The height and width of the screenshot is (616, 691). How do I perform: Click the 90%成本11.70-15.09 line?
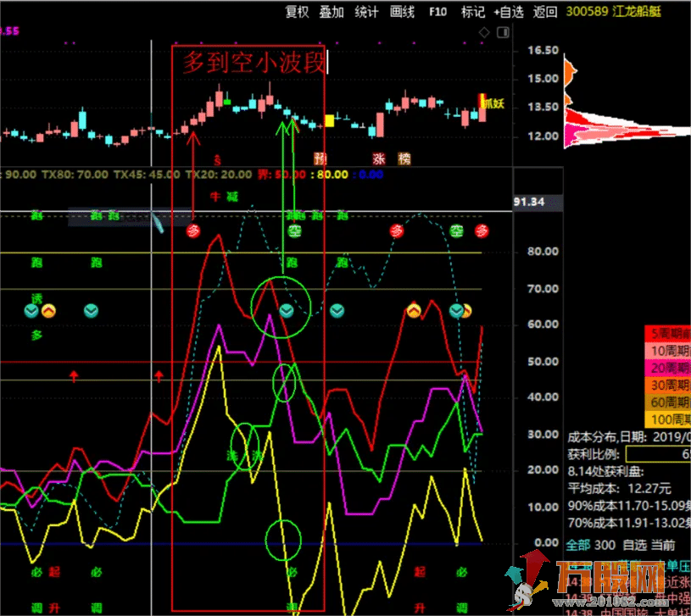coord(629,506)
